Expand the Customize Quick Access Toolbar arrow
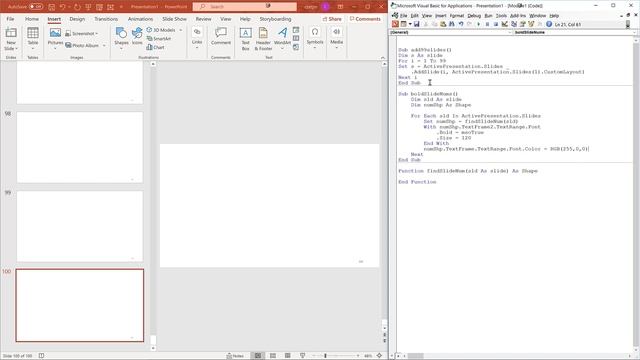640x360 pixels. click(x=121, y=7)
